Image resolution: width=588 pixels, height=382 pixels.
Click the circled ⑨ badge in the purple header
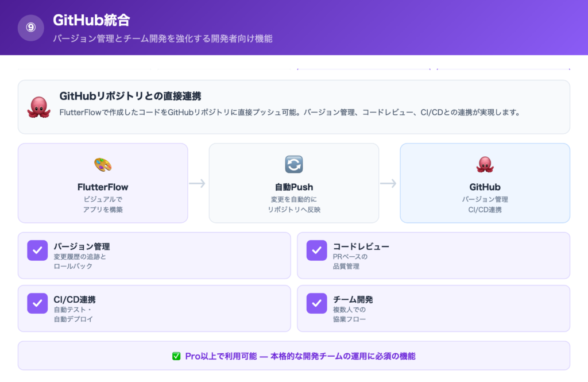[x=31, y=27]
